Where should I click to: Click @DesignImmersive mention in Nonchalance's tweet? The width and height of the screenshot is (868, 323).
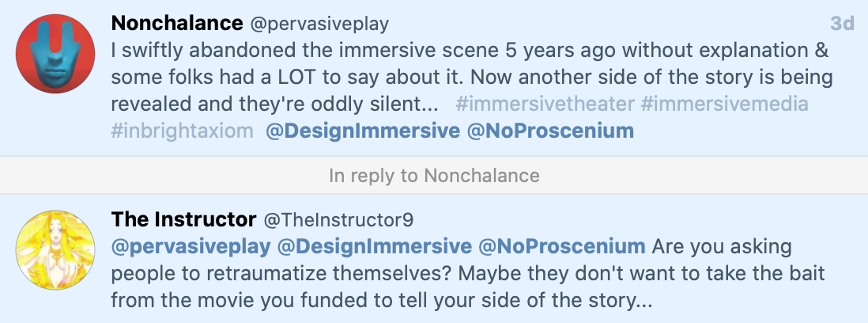(x=363, y=131)
